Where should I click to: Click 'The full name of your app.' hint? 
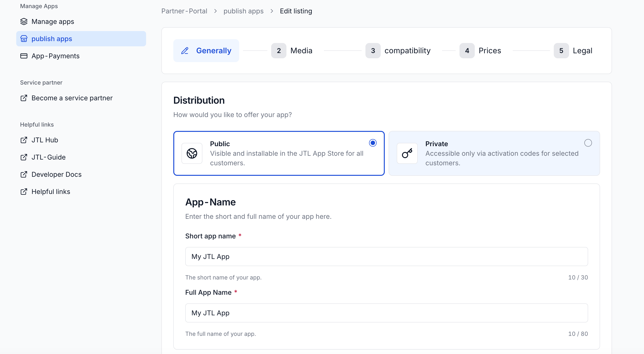click(x=221, y=334)
